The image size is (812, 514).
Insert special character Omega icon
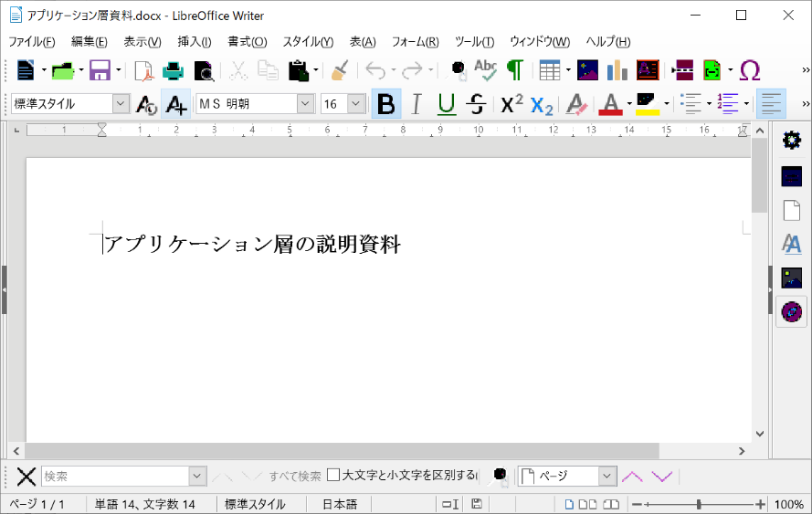pos(750,70)
